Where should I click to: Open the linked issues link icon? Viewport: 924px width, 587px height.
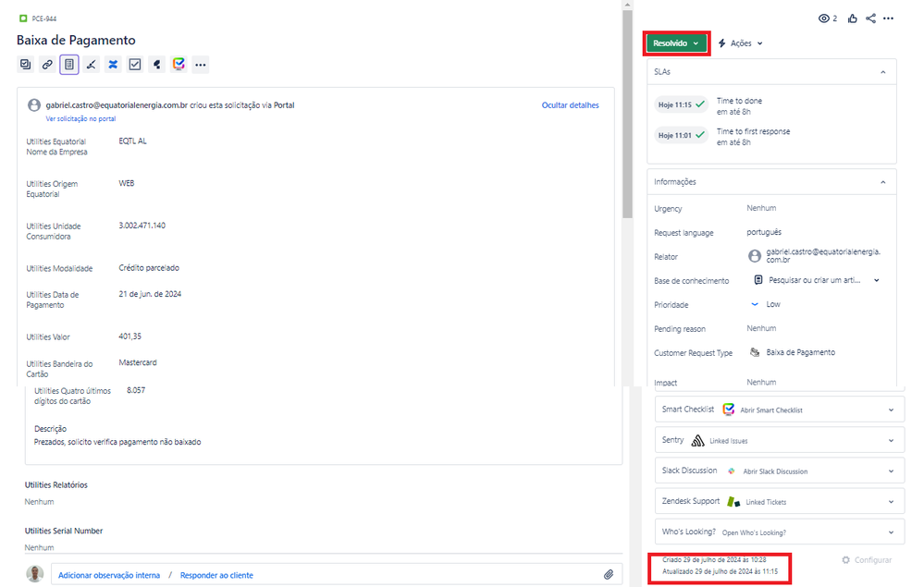click(46, 64)
